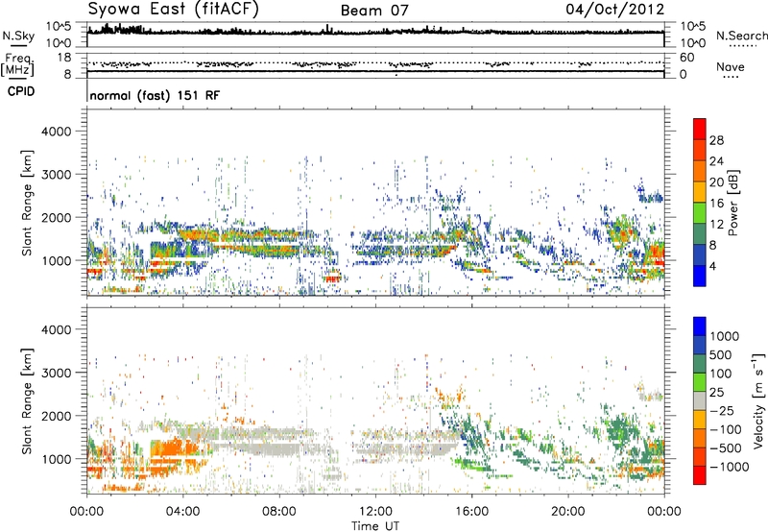Click the "Freq. [MHz]" axis label

18,64
